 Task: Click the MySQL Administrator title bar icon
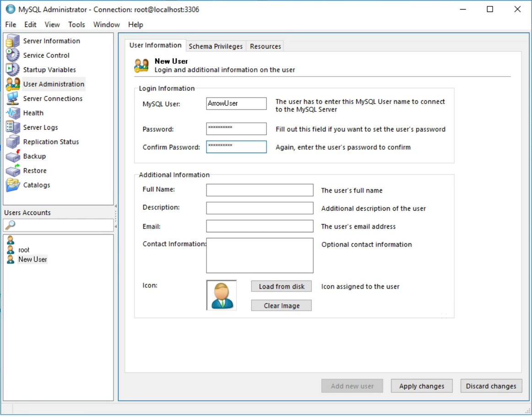click(x=11, y=9)
